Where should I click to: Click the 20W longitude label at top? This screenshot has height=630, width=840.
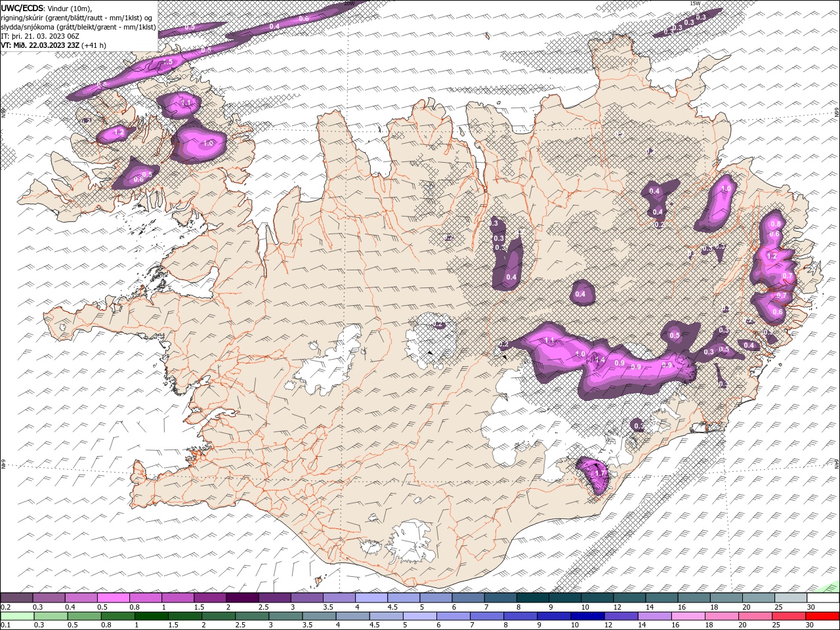pos(348,3)
